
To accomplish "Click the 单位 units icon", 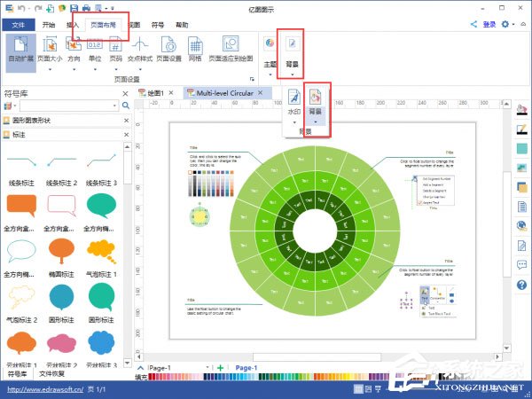I will [95, 45].
